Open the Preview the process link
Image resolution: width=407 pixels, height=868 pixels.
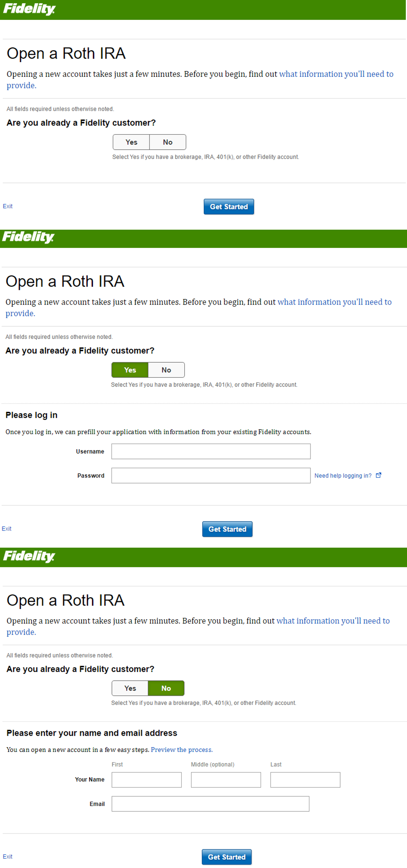(x=182, y=750)
